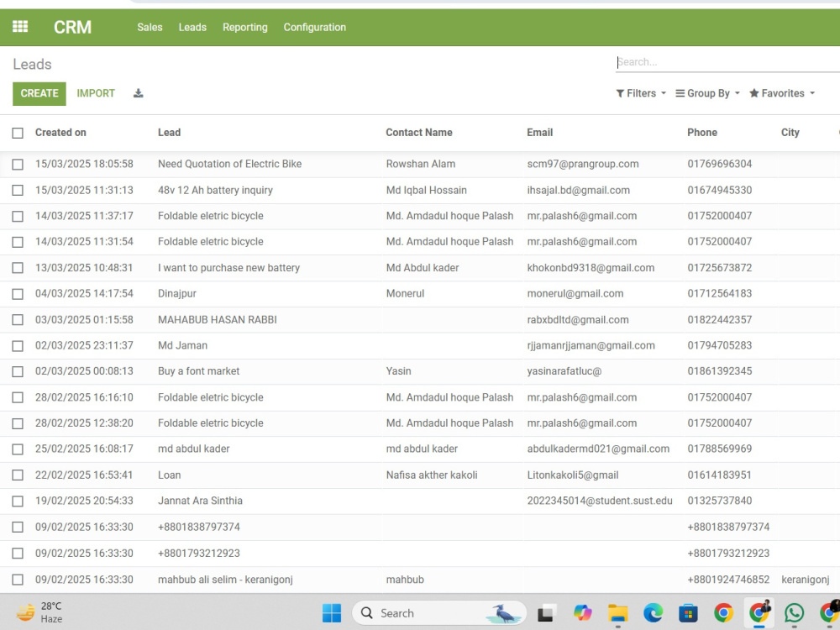Click email rjjamanrjjaman@gmail.com
840x630 pixels.
pyautogui.click(x=591, y=345)
